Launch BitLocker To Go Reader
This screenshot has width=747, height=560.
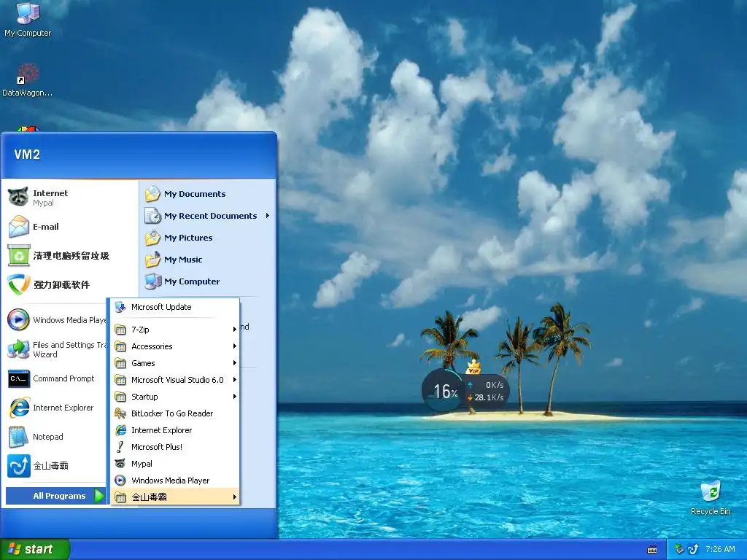pyautogui.click(x=175, y=413)
